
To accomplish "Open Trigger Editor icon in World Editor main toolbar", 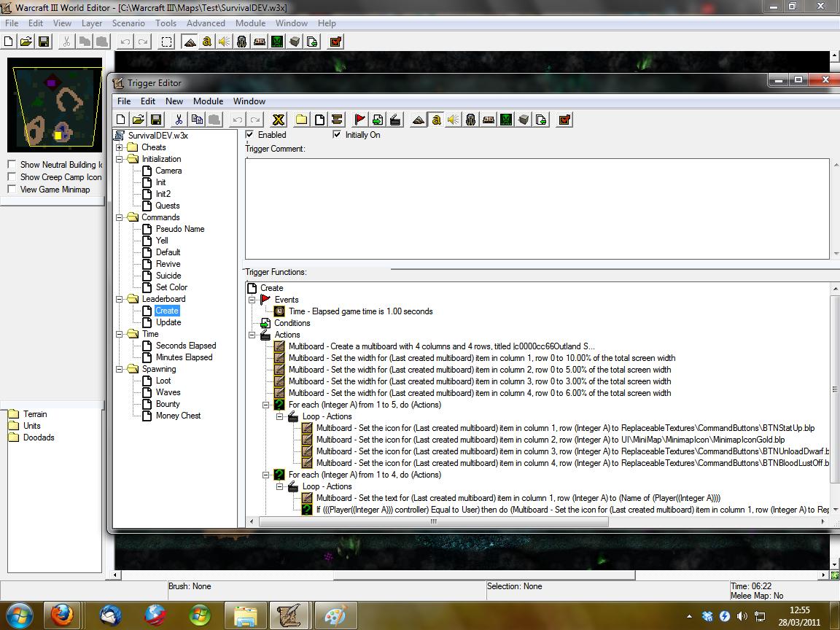I will [207, 42].
